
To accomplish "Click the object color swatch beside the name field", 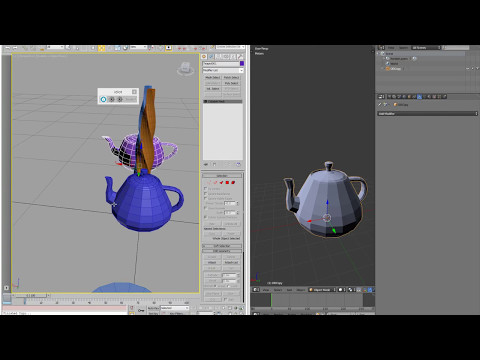I will (x=242, y=63).
